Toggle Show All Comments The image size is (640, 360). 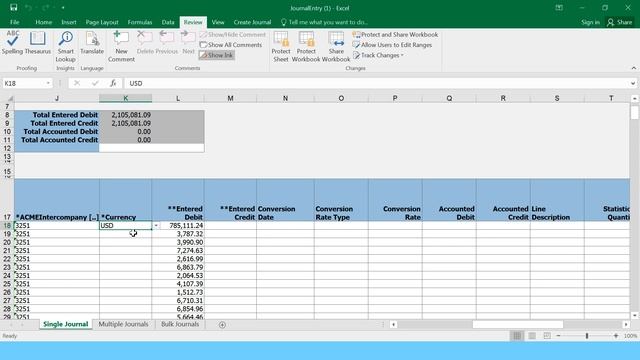231,45
